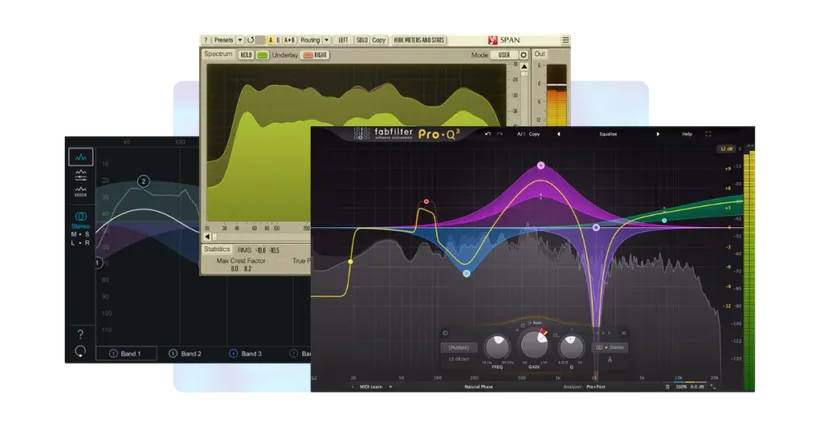Open the (Multiple) filter shape dropdown
This screenshot has width=840, height=430.
click(459, 348)
